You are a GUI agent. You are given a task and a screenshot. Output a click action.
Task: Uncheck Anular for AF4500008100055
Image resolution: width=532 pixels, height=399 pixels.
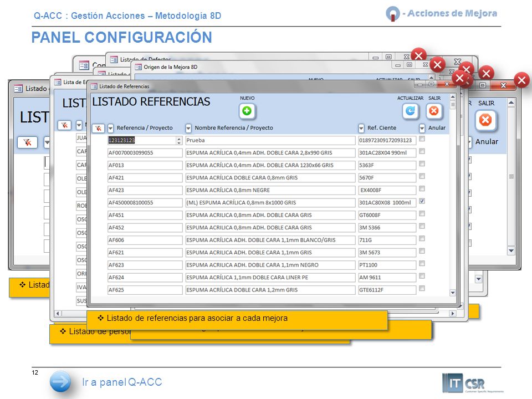[422, 201]
